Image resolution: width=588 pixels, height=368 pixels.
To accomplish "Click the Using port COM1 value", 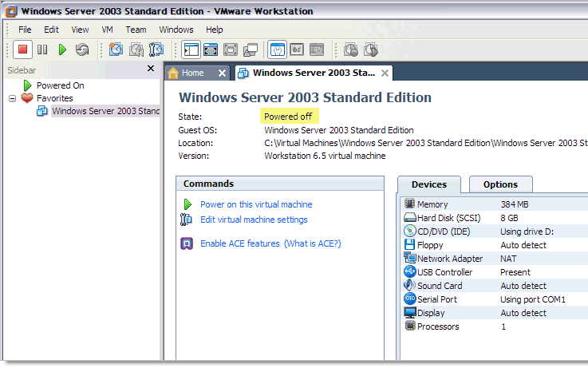I will coord(532,299).
